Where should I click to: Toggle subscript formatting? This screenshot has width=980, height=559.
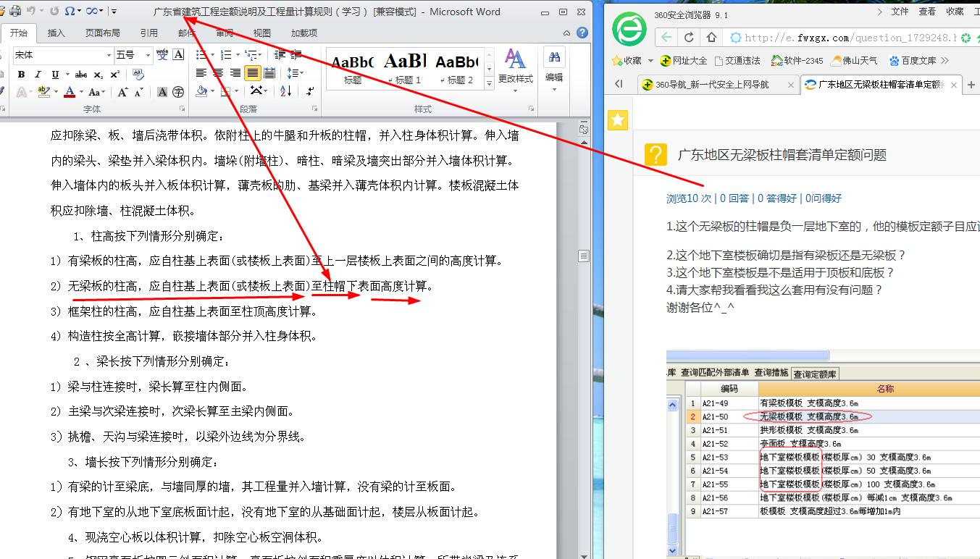coord(98,75)
